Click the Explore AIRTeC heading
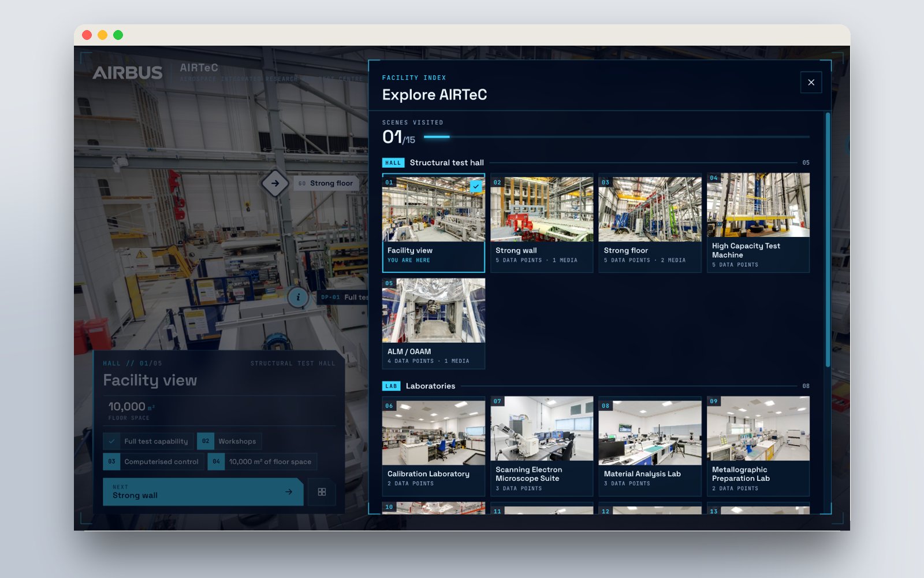 tap(434, 94)
